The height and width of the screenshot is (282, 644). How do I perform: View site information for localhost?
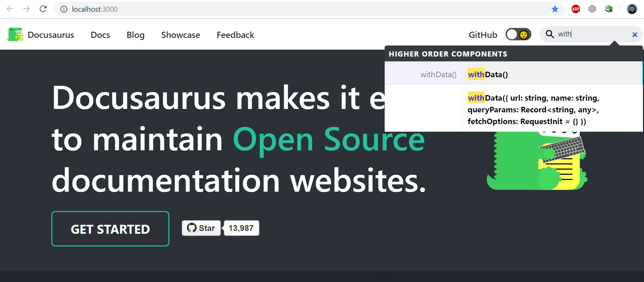tap(64, 9)
